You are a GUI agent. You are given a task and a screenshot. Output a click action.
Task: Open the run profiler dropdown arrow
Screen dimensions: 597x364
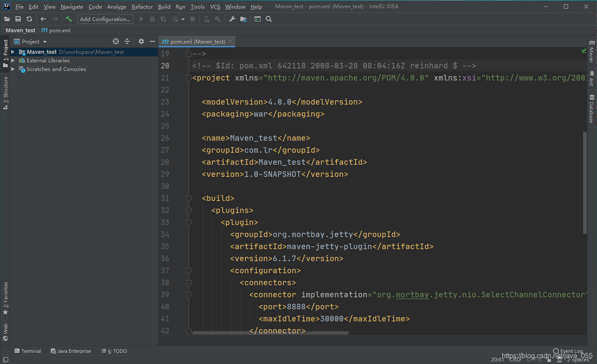coord(183,19)
